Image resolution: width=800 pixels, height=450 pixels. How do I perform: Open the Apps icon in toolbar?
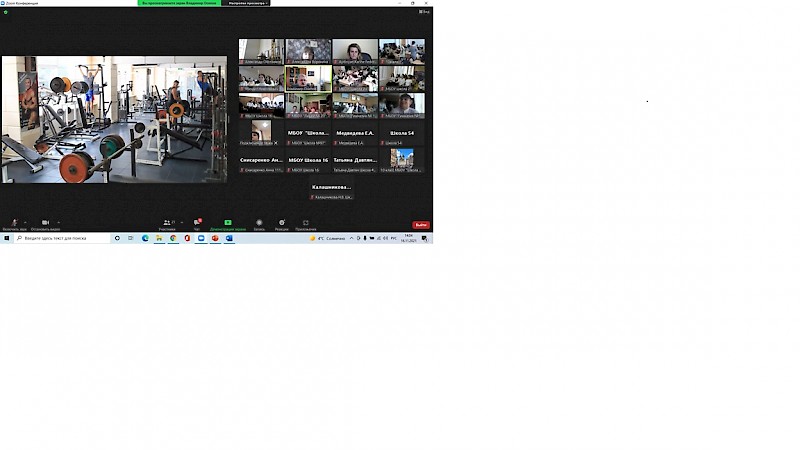[306, 223]
